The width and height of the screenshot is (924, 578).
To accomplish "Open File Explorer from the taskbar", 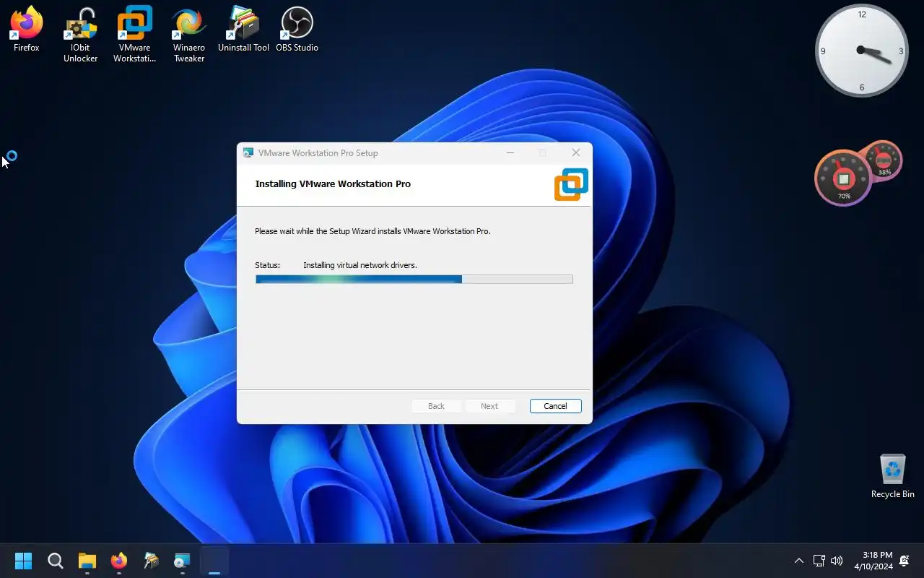I will (x=87, y=561).
